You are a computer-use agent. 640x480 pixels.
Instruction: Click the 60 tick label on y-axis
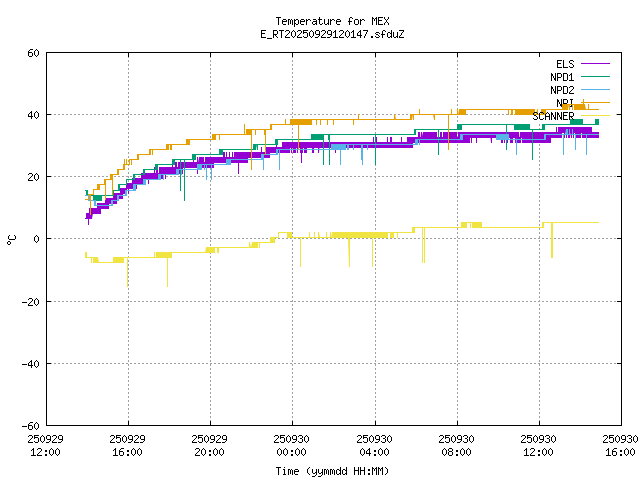click(x=34, y=53)
